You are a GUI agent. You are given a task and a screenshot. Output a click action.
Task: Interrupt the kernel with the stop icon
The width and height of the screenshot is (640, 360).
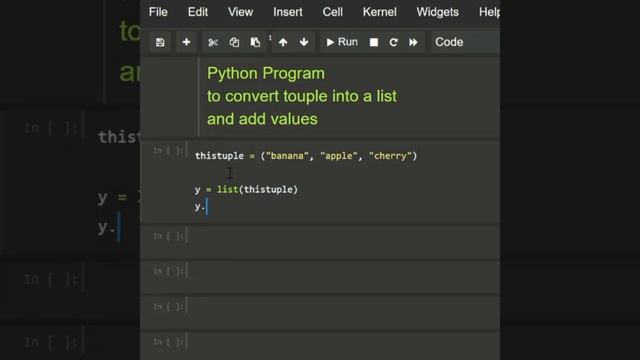373,42
